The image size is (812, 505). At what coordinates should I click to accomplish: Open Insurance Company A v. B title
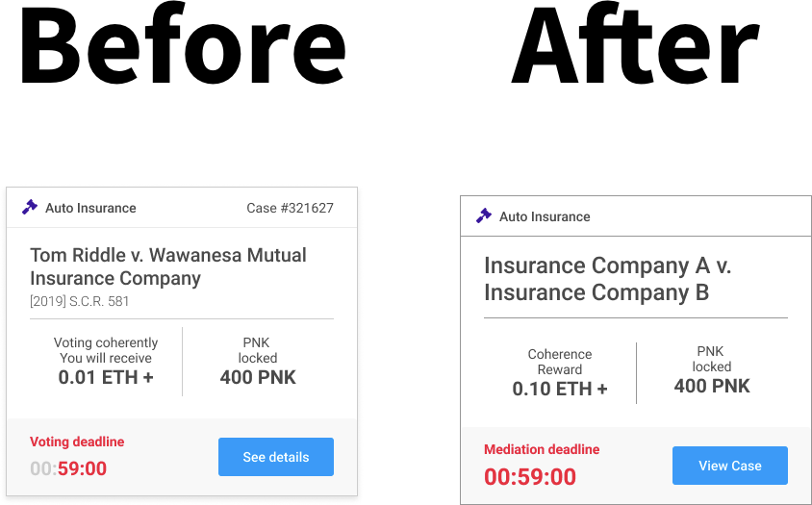click(607, 279)
